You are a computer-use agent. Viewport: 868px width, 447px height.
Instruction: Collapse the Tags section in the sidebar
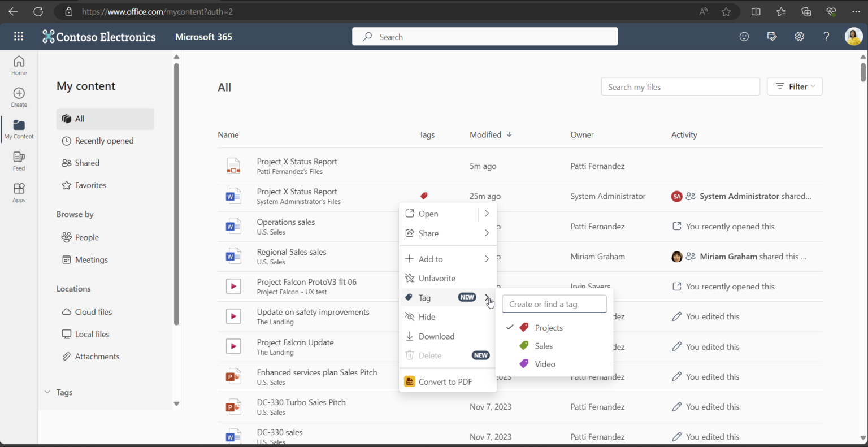point(47,392)
